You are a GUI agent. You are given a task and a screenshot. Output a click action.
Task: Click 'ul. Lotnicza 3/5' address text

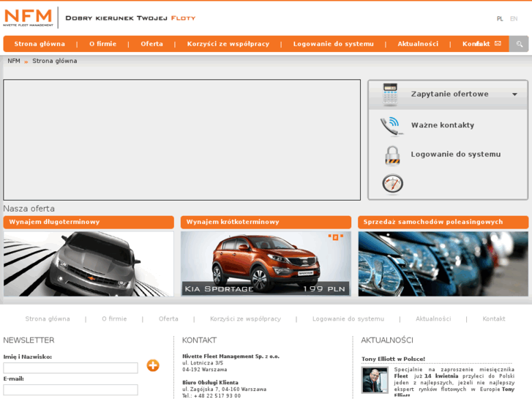point(203,363)
